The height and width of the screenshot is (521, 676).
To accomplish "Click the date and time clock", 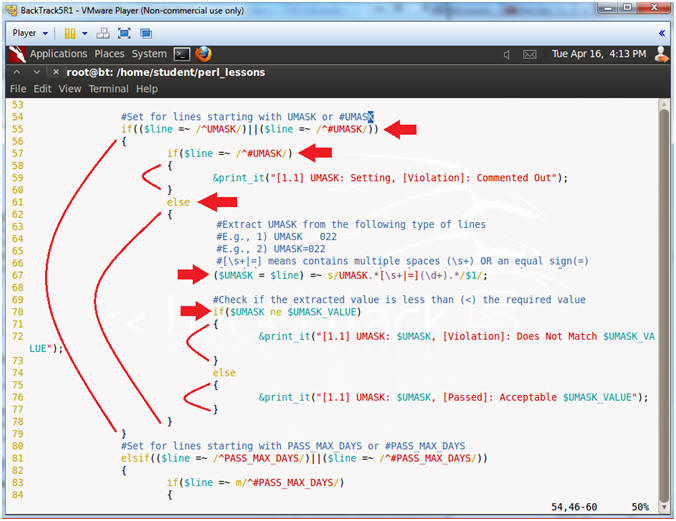I will point(599,54).
